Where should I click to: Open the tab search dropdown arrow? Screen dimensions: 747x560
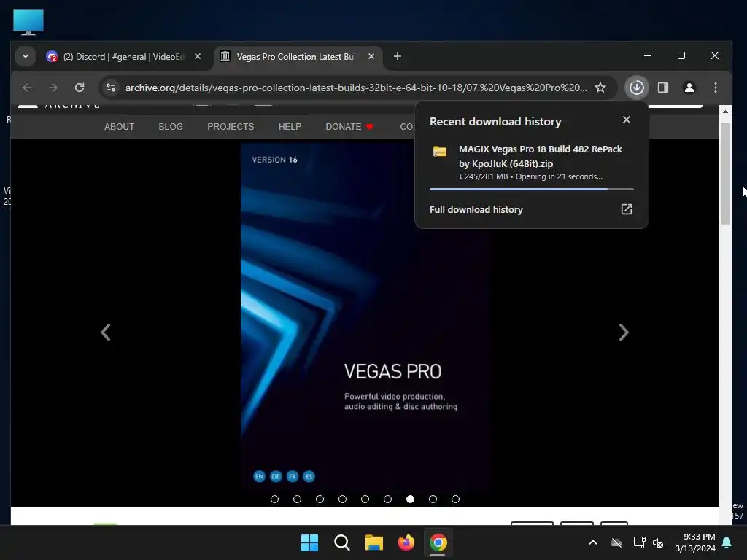coord(26,56)
